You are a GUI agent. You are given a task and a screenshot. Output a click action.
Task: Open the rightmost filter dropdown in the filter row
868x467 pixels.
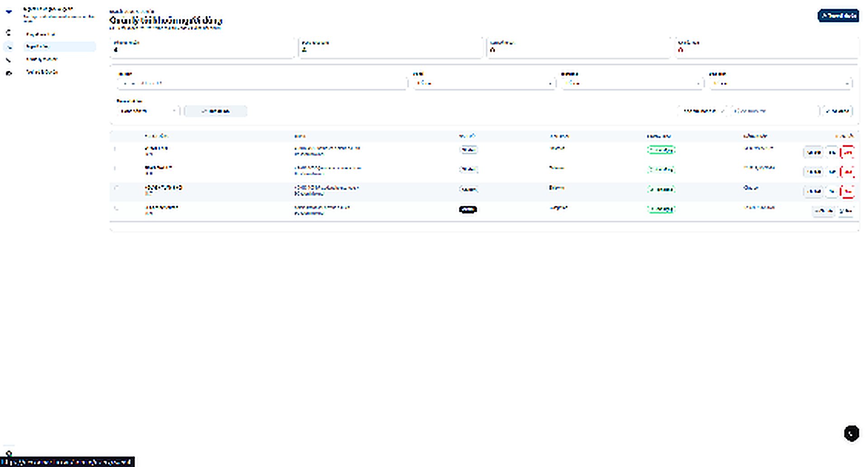click(x=780, y=83)
